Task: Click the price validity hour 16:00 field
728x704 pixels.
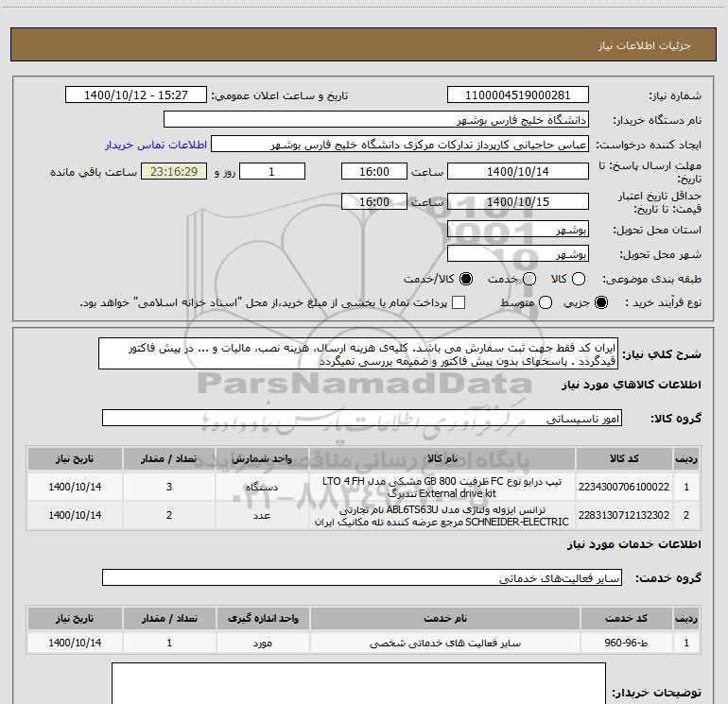Action: click(374, 201)
